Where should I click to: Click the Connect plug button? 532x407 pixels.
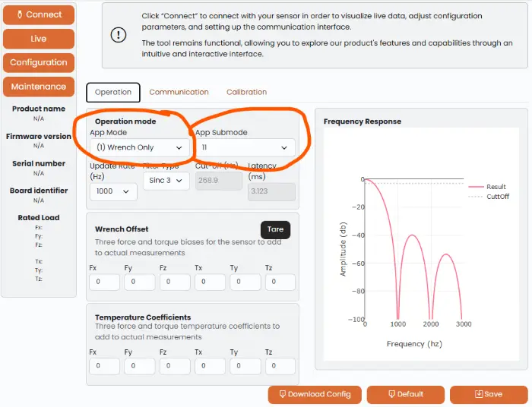click(x=39, y=14)
